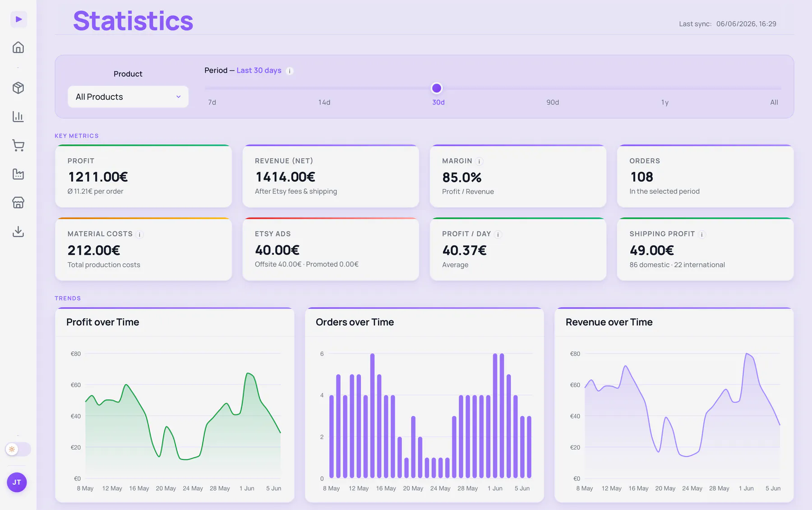Show the Shipping Profit info icon

coord(702,234)
